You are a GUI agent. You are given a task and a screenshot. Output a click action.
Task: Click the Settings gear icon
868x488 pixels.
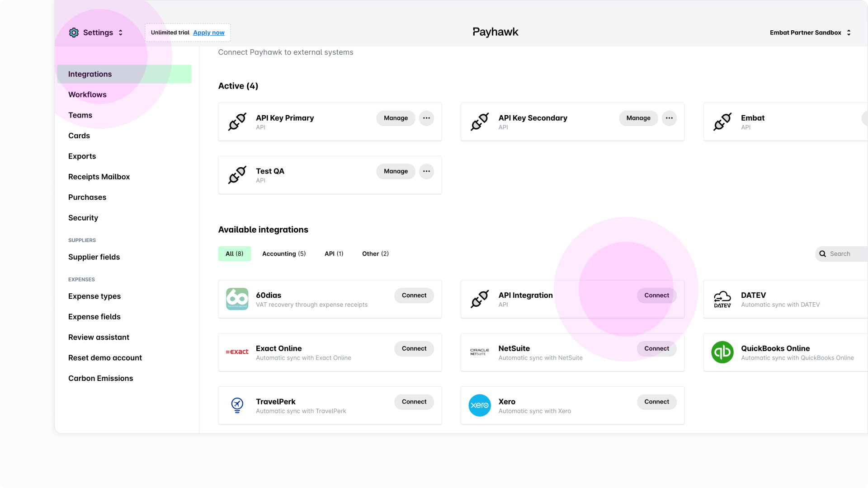point(74,33)
